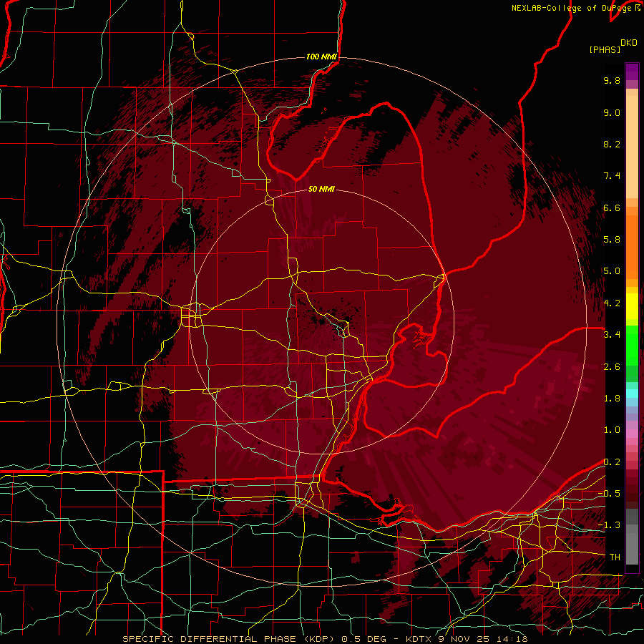The image size is (644, 644).
Task: Click "0.5 DEG" elevation text in the caption
Action: click(364, 639)
